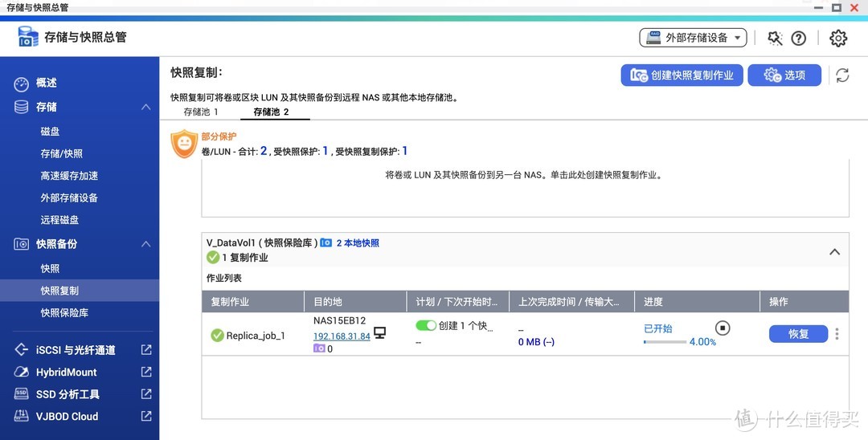The width and height of the screenshot is (868, 440).
Task: Open the magic wand wizard icon
Action: 775,39
